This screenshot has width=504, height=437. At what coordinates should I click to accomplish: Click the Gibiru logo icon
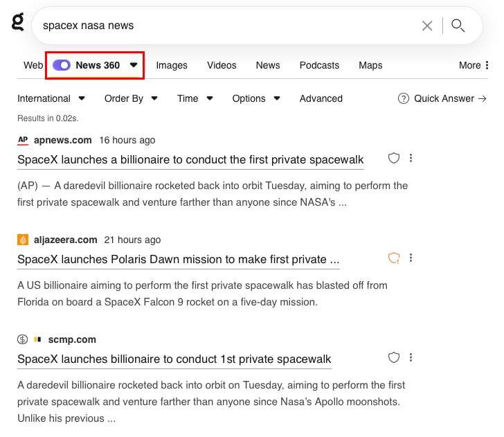click(x=18, y=22)
